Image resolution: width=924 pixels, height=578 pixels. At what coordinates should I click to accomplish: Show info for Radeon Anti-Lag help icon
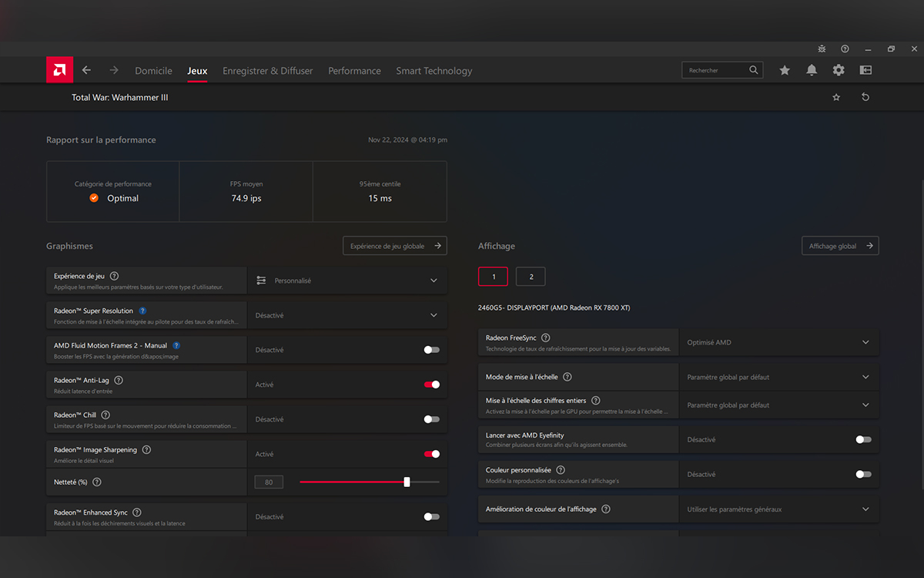[119, 380]
